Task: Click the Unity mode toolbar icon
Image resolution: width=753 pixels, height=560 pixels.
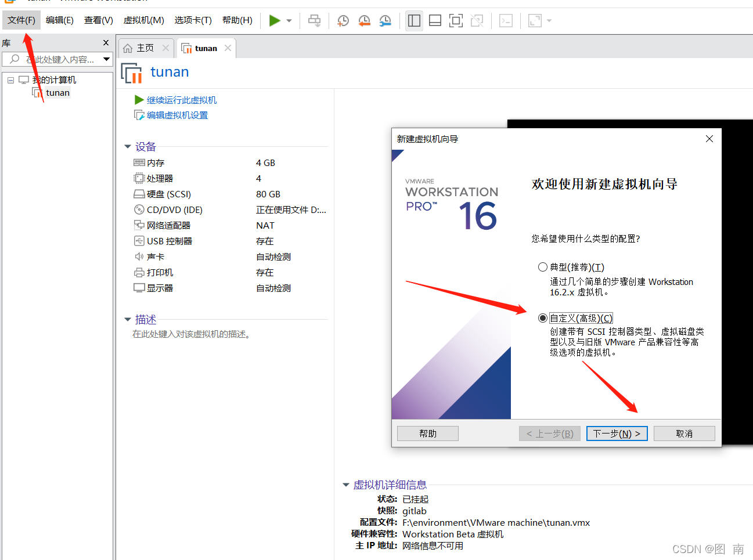Action: click(477, 21)
